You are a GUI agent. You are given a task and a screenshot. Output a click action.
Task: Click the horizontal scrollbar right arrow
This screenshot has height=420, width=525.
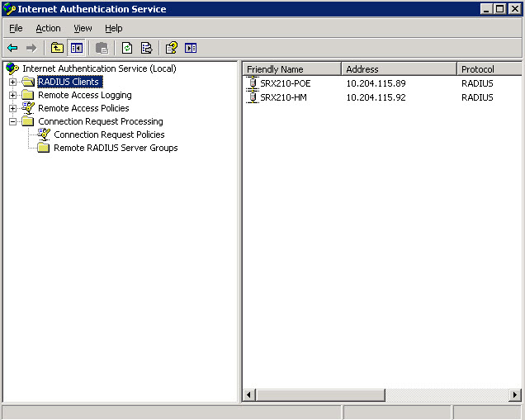pos(515,395)
